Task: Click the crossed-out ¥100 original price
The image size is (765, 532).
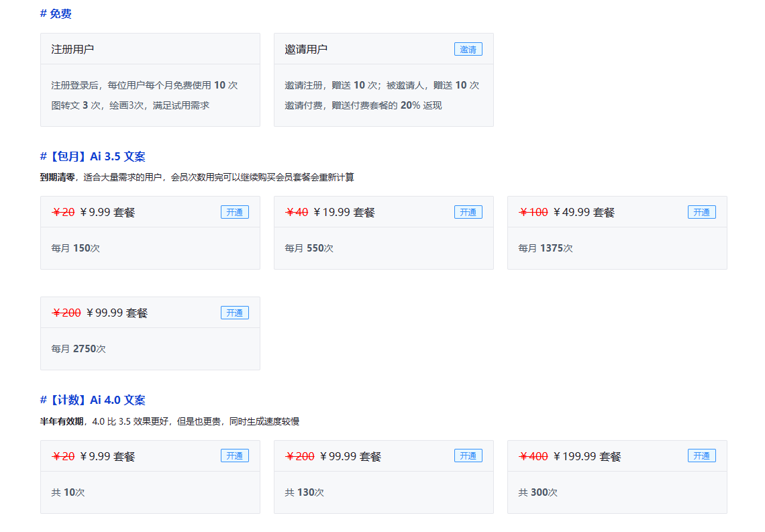Action: 533,212
